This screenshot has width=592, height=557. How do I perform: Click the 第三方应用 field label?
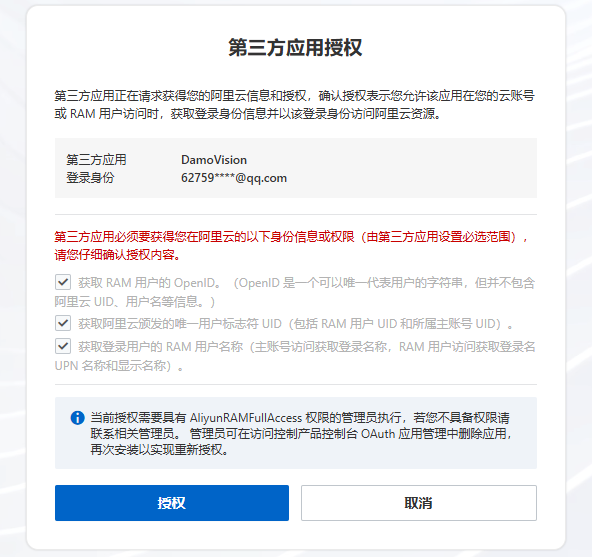click(x=96, y=160)
